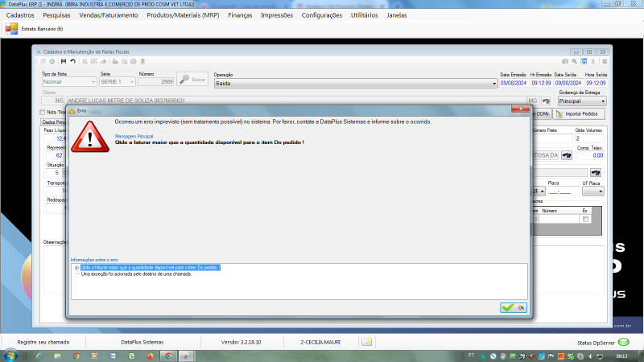Click the warning triangle icon in error dialog
Image resolution: width=644 pixels, height=362 pixels.
click(x=90, y=137)
